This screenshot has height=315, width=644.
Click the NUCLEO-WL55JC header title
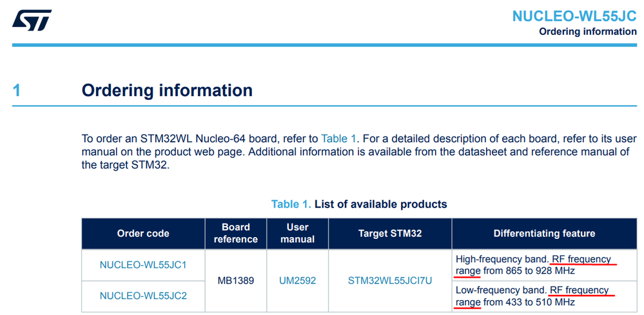[x=574, y=16]
